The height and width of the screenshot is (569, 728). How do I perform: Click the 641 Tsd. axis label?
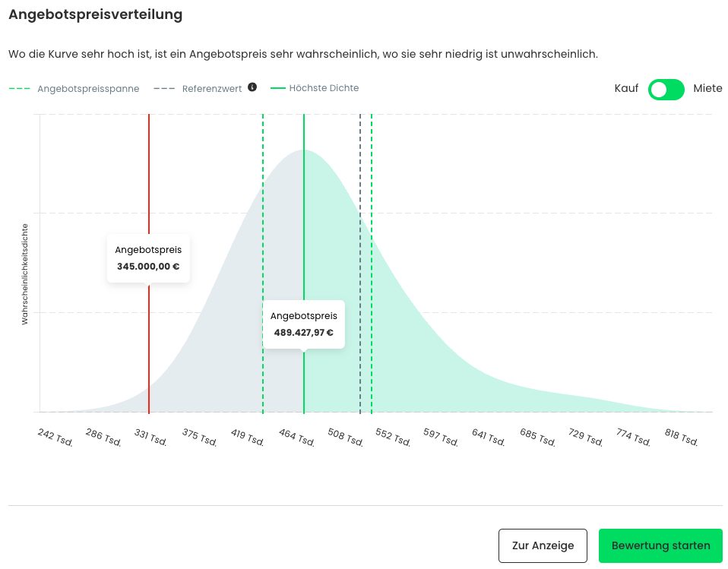(489, 438)
